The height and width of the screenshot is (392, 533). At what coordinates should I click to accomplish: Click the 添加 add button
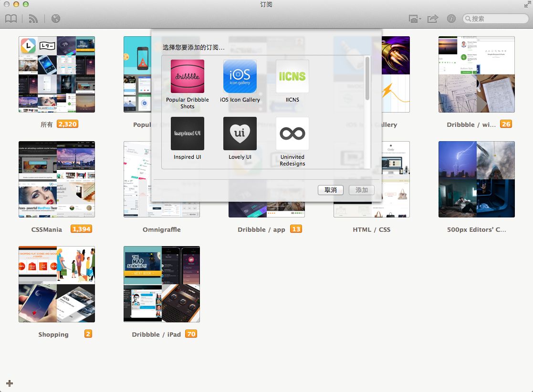pyautogui.click(x=362, y=190)
